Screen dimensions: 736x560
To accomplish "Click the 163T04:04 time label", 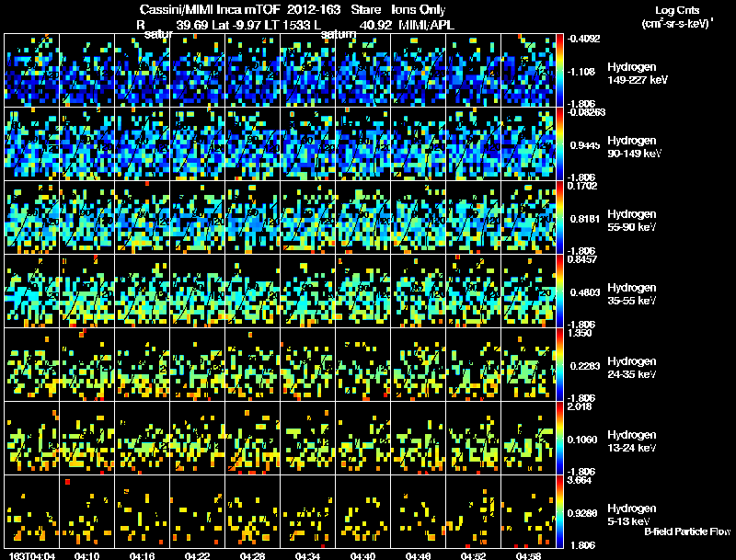I will pyautogui.click(x=32, y=555).
